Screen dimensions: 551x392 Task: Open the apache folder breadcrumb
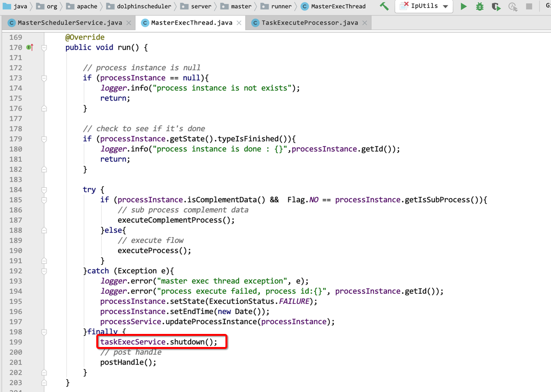(x=82, y=6)
